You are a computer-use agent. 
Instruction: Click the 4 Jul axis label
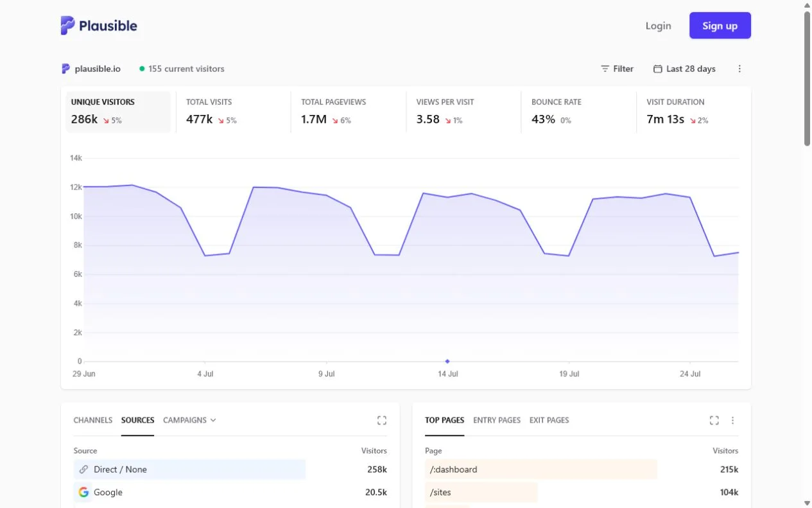(205, 374)
